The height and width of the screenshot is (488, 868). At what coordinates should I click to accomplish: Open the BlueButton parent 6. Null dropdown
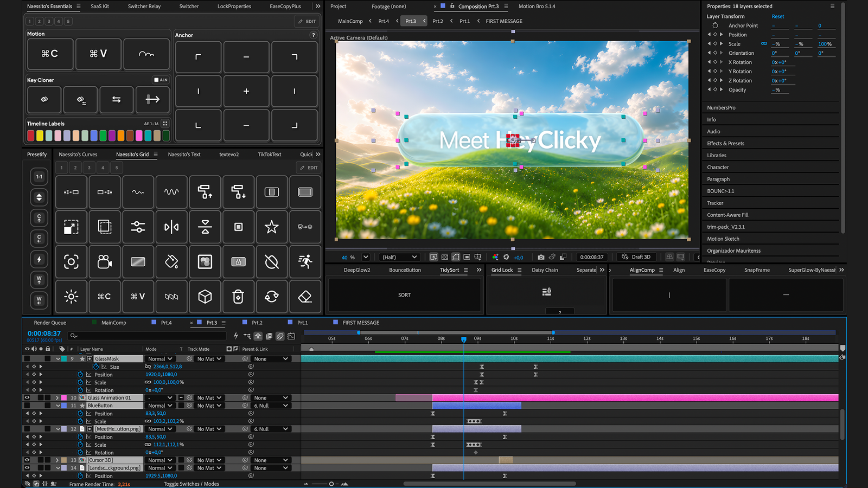270,406
